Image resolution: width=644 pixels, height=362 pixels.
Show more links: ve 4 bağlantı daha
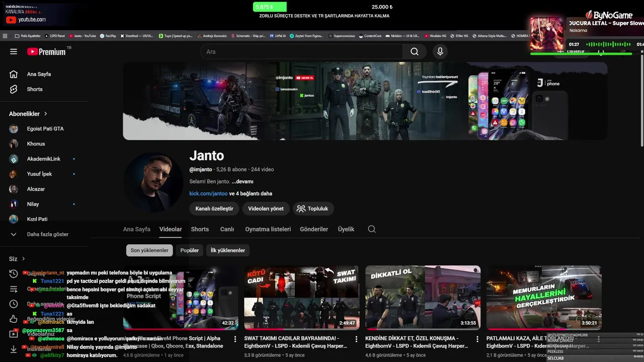pos(251,194)
